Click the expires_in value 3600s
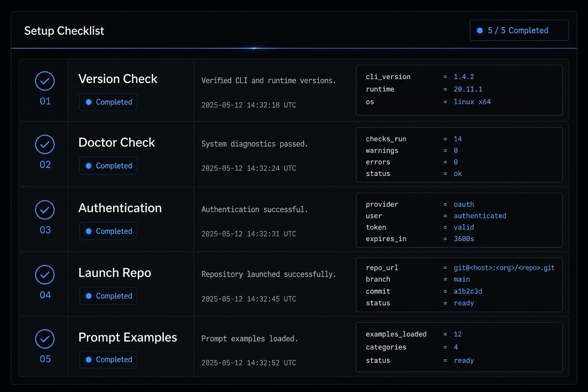This screenshot has height=392, width=588. [x=464, y=239]
